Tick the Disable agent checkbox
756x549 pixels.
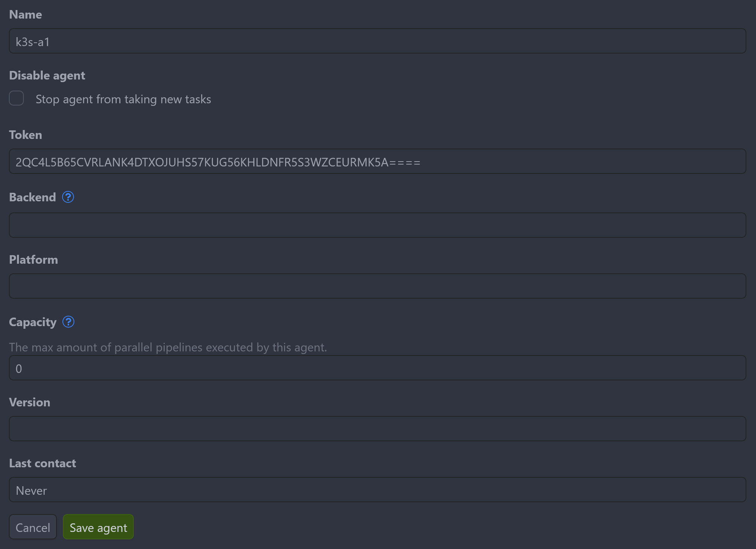point(16,98)
